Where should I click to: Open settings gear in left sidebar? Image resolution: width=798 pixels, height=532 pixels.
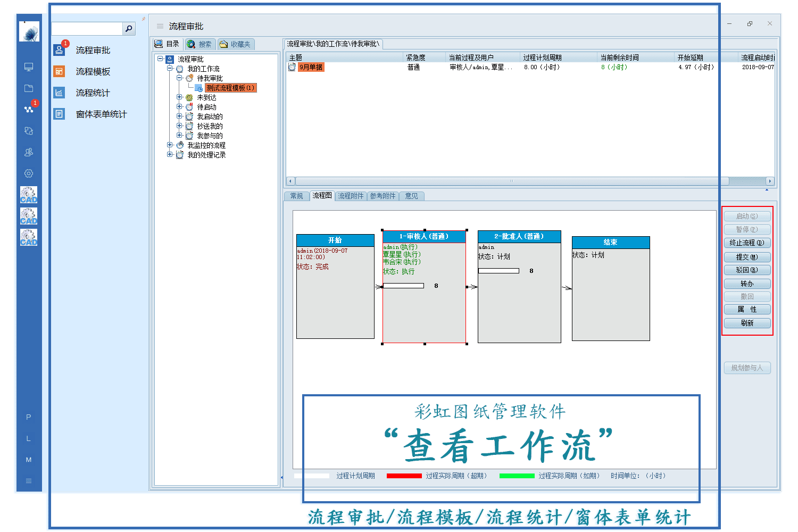[29, 173]
